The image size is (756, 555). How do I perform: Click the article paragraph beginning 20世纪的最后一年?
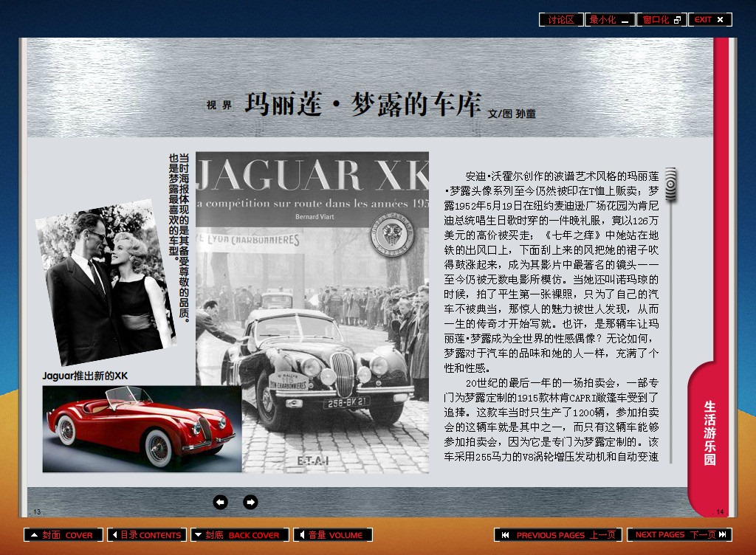tap(551, 419)
